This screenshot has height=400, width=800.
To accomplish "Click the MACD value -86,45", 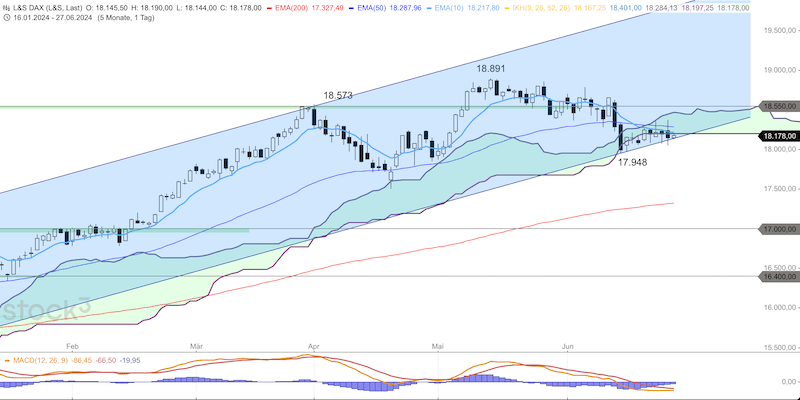I will click(x=83, y=361).
